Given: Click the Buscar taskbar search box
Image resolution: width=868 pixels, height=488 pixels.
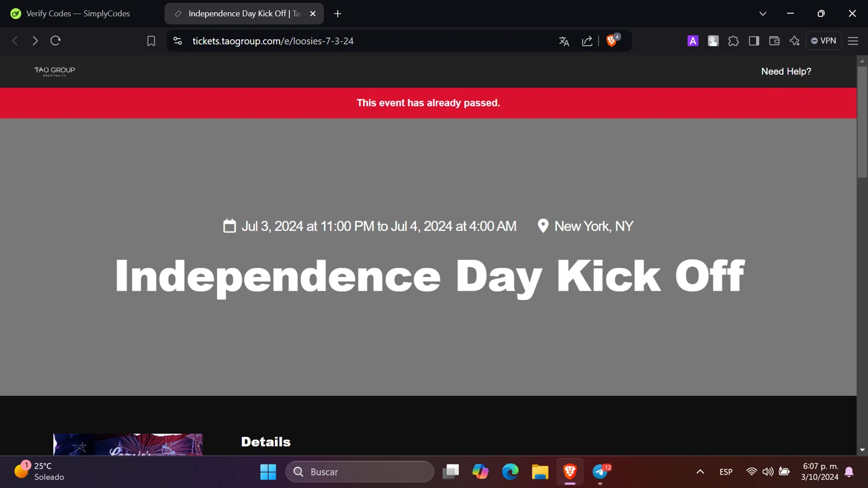Looking at the screenshot, I should (359, 472).
